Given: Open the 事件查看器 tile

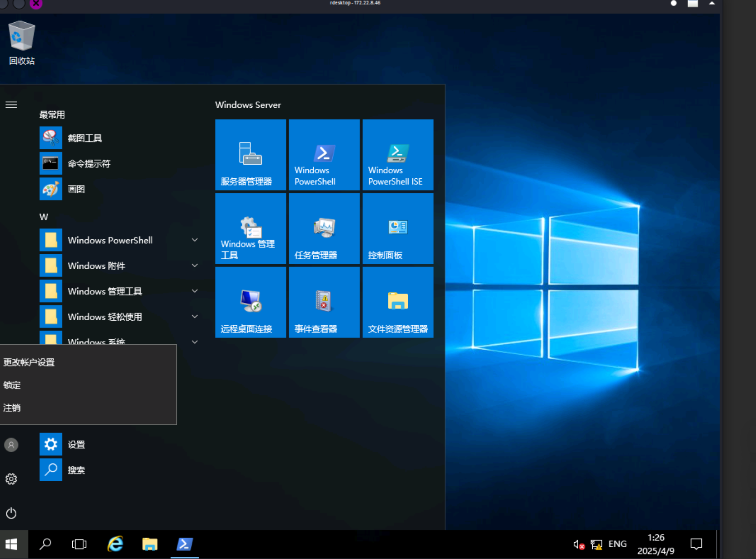Looking at the screenshot, I should 324,302.
